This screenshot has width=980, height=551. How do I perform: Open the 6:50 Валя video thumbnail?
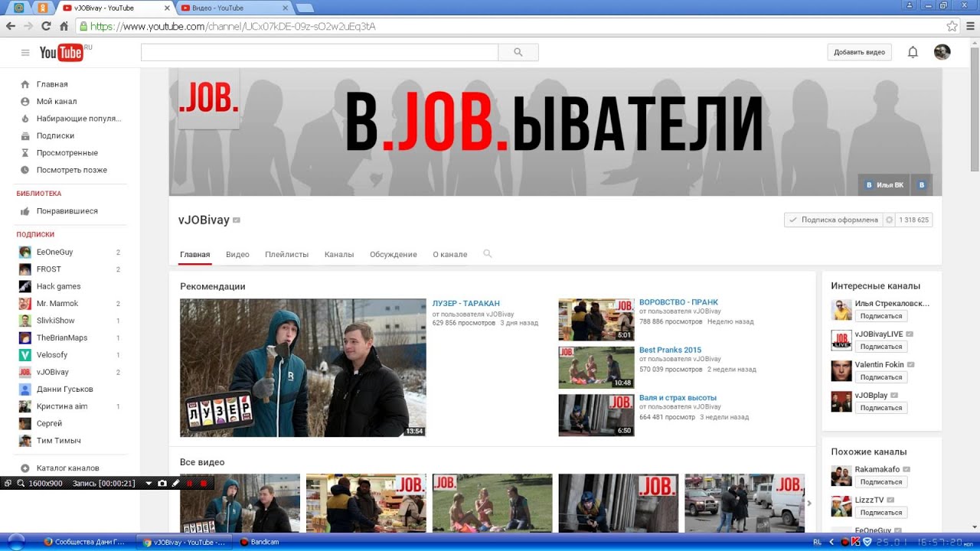[x=596, y=415]
